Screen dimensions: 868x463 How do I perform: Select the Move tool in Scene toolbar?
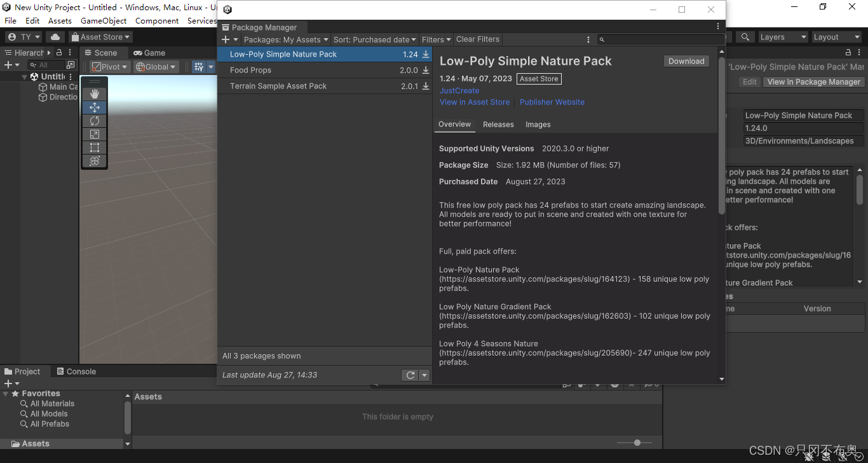click(x=95, y=107)
